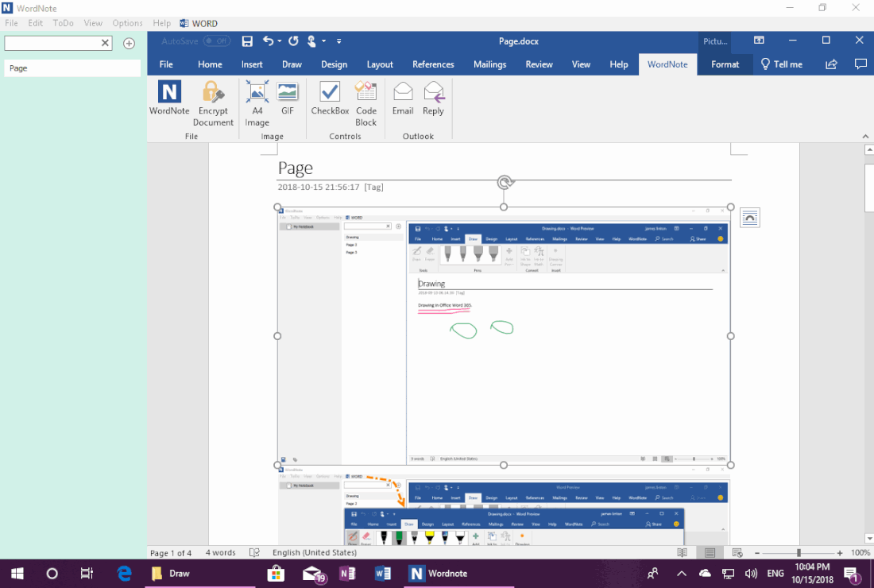
Task: Open the Mailings tab
Action: (489, 64)
